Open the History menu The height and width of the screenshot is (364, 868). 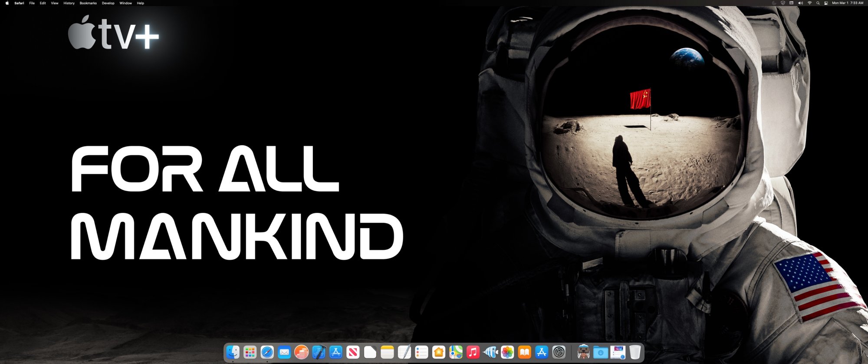click(69, 3)
